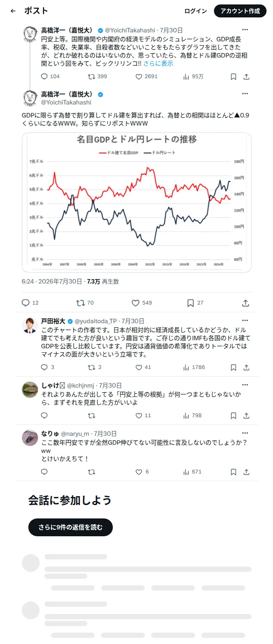Read more replies with さらに9件の返信を読む
Image resolution: width=273 pixels, height=644 pixels.
(x=70, y=527)
